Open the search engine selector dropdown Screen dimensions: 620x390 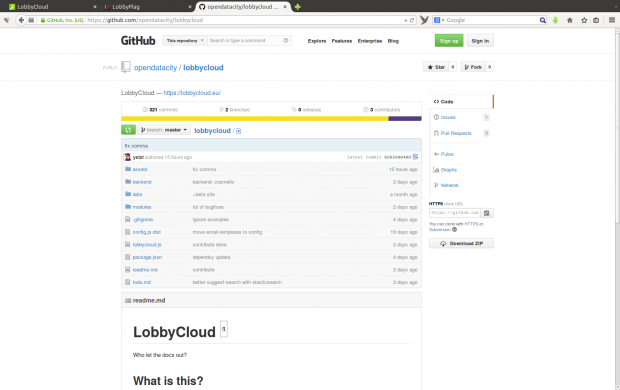(x=439, y=20)
